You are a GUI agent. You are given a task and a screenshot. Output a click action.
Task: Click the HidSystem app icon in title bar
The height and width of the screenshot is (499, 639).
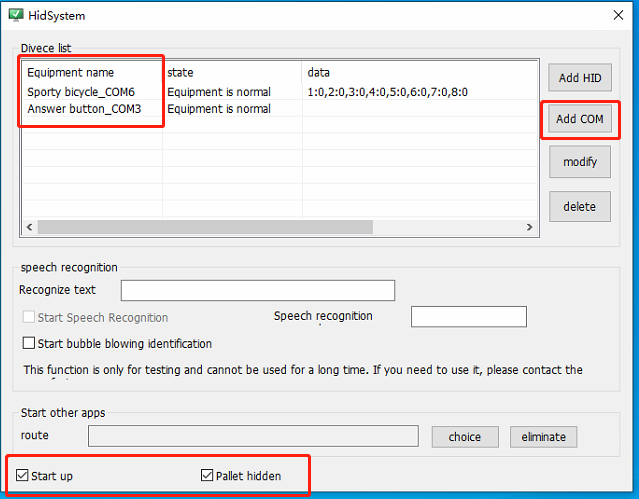(15, 15)
